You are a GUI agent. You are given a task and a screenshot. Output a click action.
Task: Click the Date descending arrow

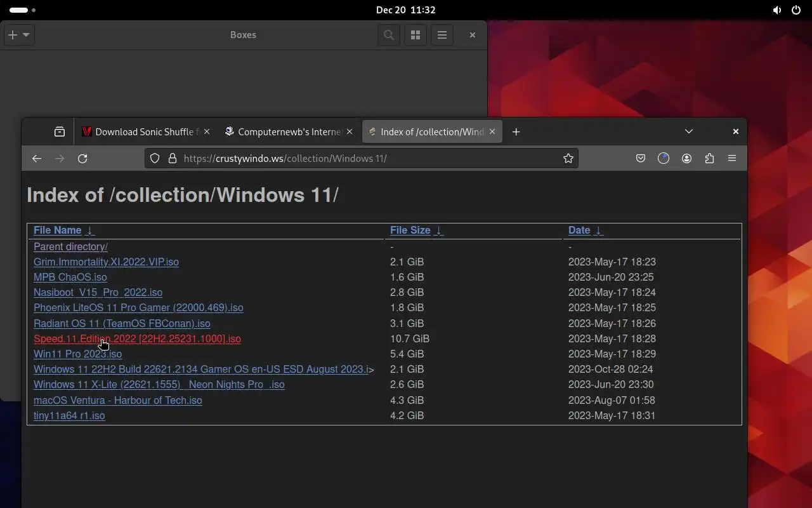point(598,230)
